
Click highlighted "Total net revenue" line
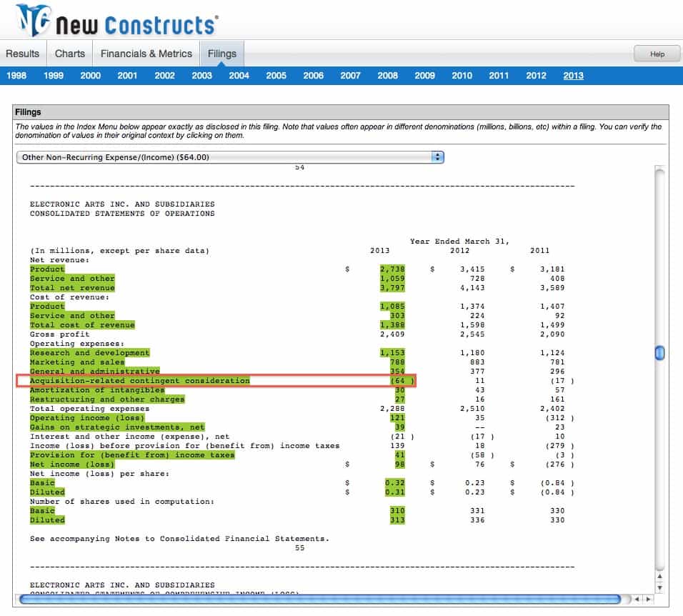72,288
